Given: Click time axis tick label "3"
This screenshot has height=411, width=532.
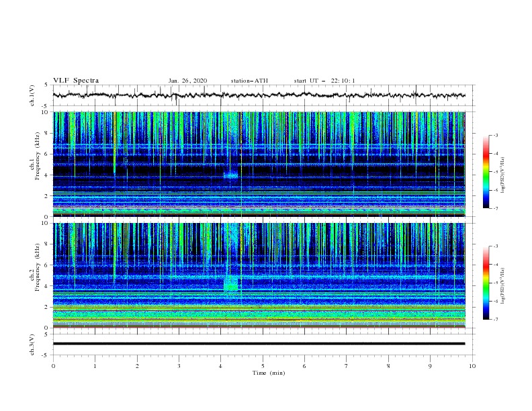Looking at the screenshot, I should tap(179, 366).
